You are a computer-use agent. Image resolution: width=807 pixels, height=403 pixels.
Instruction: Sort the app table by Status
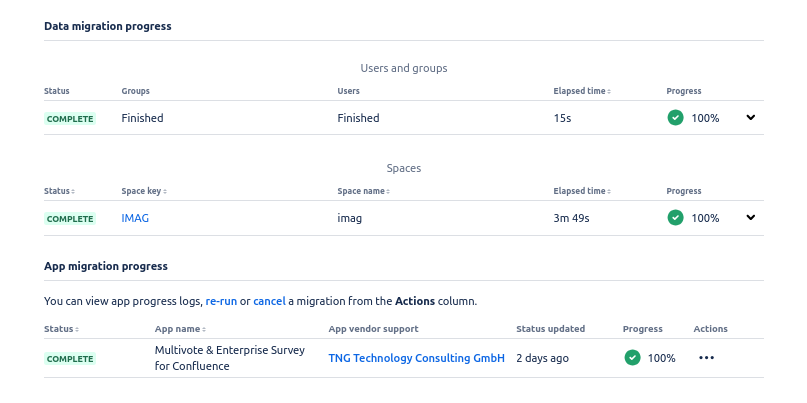click(60, 329)
